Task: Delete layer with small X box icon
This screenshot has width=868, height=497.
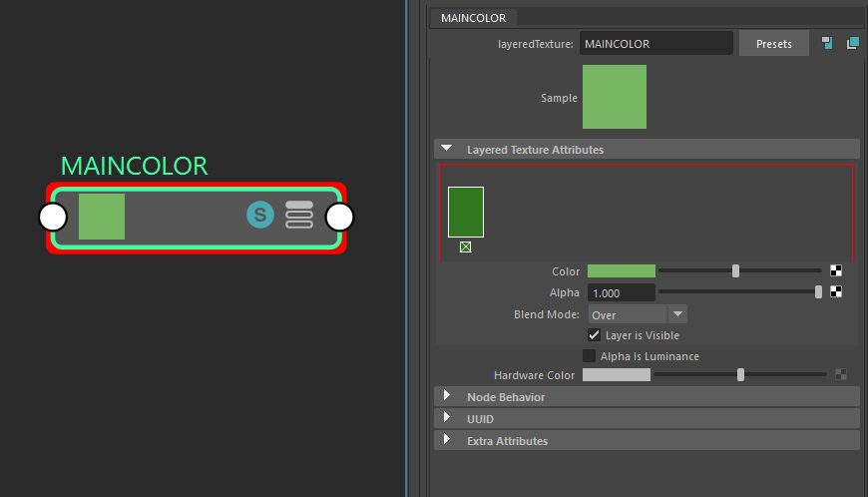Action: point(466,247)
